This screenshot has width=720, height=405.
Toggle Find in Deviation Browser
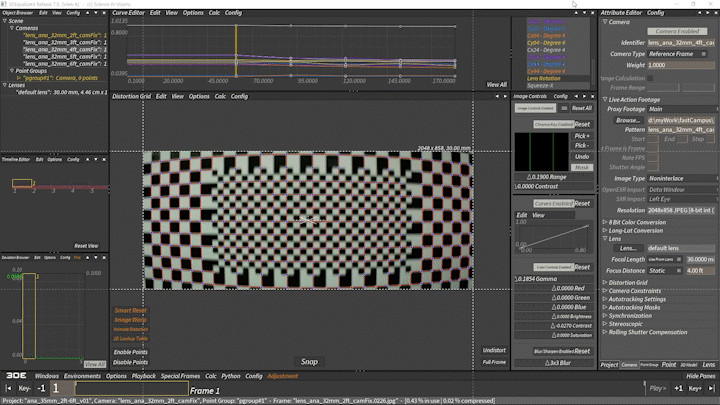coord(77,258)
